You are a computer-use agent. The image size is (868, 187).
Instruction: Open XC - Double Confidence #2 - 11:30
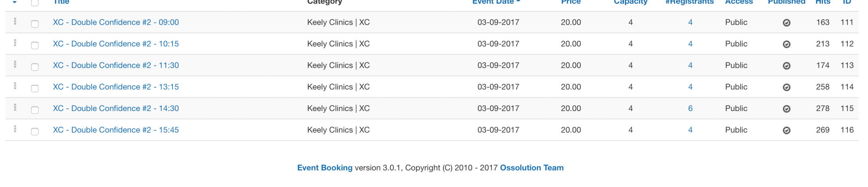(x=116, y=65)
